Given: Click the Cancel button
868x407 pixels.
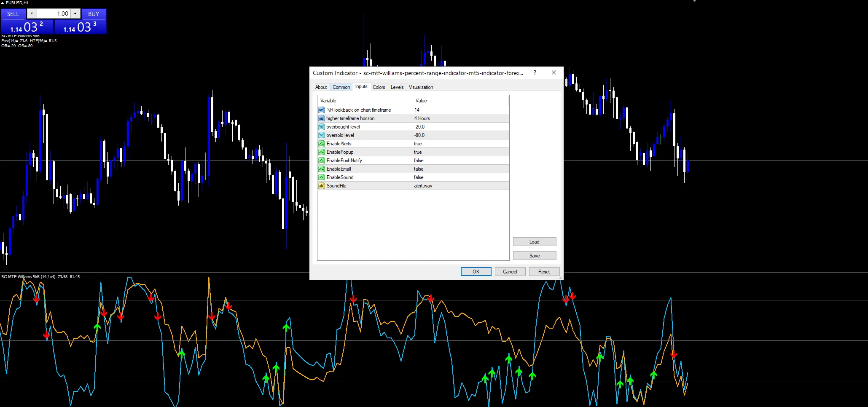Looking at the screenshot, I should pyautogui.click(x=510, y=272).
